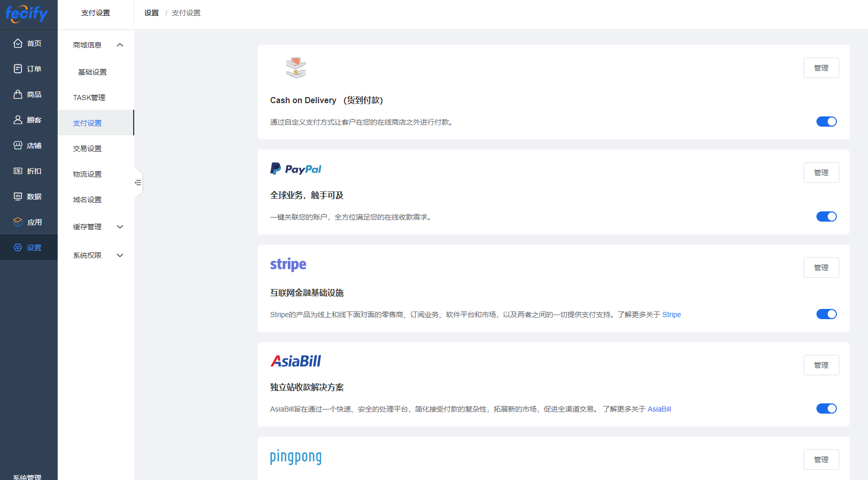Open 交易设置 menu item
The width and height of the screenshot is (868, 480).
pyautogui.click(x=87, y=149)
